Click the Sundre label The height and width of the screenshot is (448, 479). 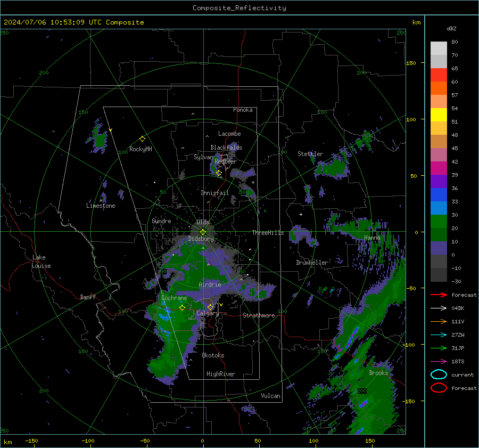[x=161, y=221]
